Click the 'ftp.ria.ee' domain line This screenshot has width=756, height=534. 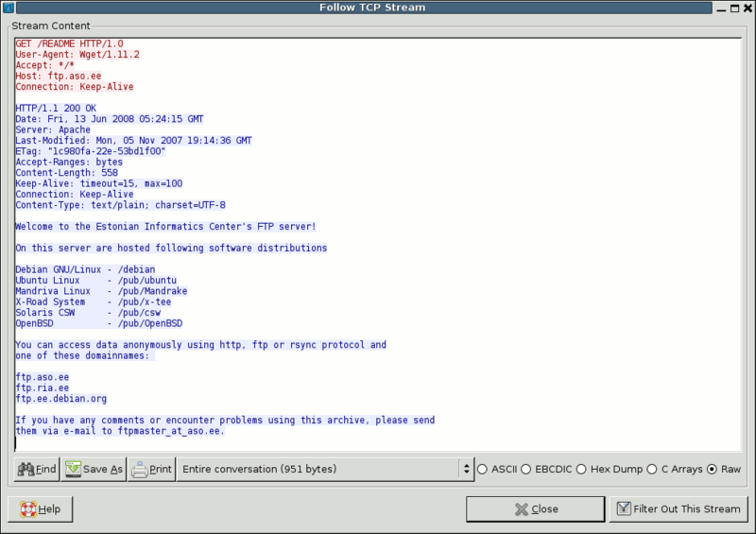click(x=43, y=388)
